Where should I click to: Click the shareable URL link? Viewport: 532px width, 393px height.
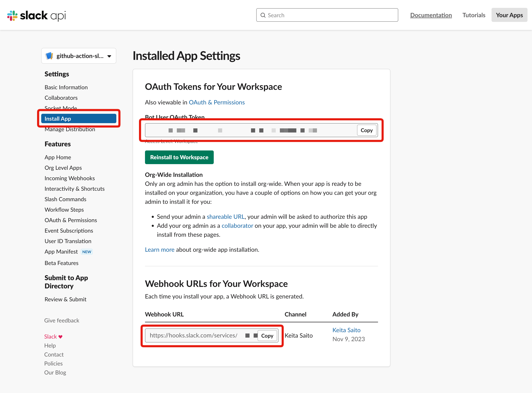(x=226, y=217)
